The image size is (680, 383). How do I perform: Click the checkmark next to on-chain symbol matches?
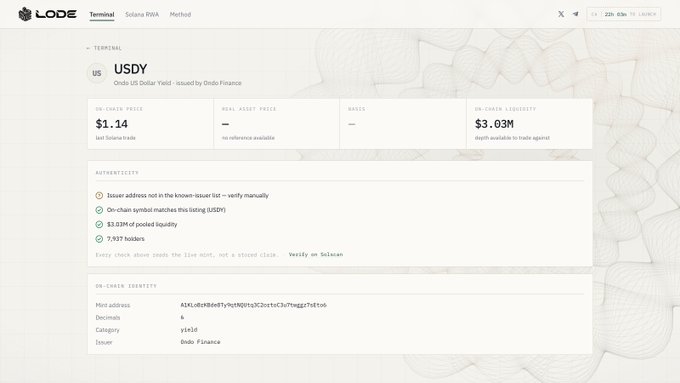pyautogui.click(x=99, y=210)
